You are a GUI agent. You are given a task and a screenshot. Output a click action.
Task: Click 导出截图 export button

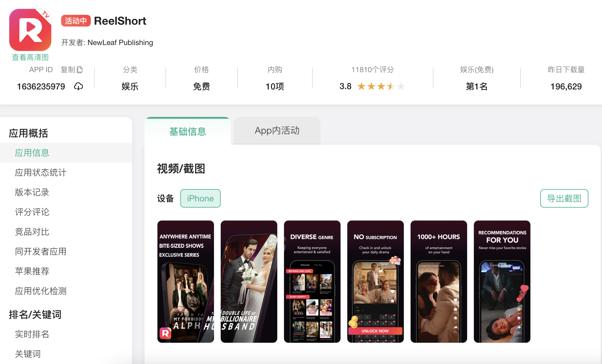point(564,198)
